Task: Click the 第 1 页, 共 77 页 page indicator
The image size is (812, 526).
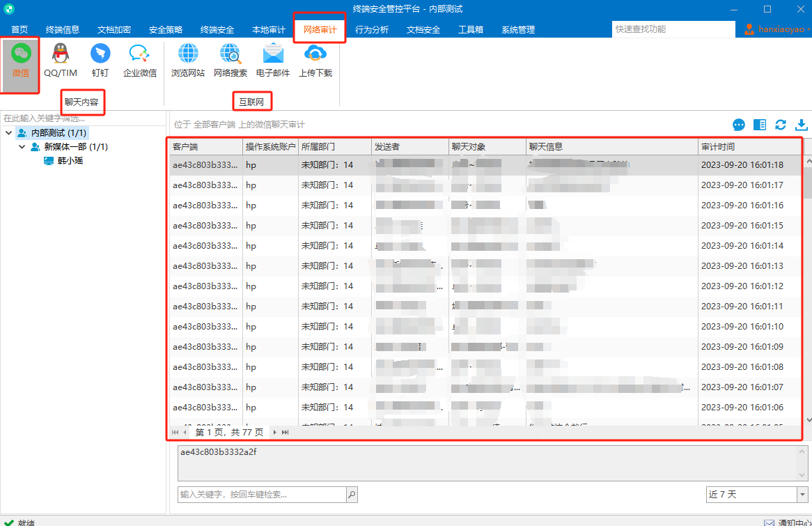Action: [229, 432]
